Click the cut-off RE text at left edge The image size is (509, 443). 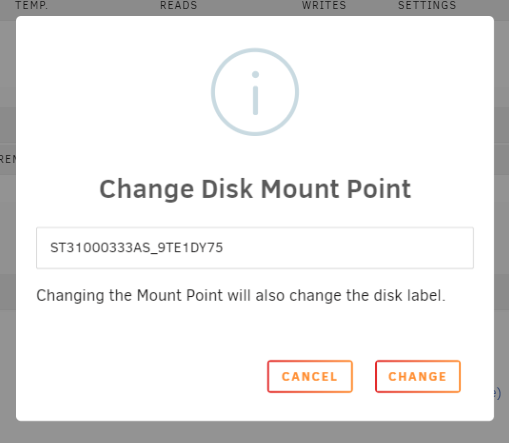tap(7, 159)
